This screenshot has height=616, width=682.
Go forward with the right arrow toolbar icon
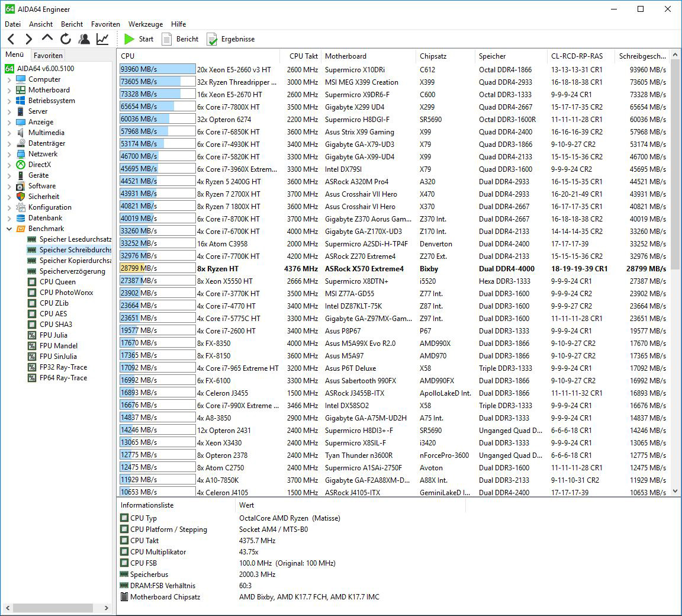tap(28, 39)
